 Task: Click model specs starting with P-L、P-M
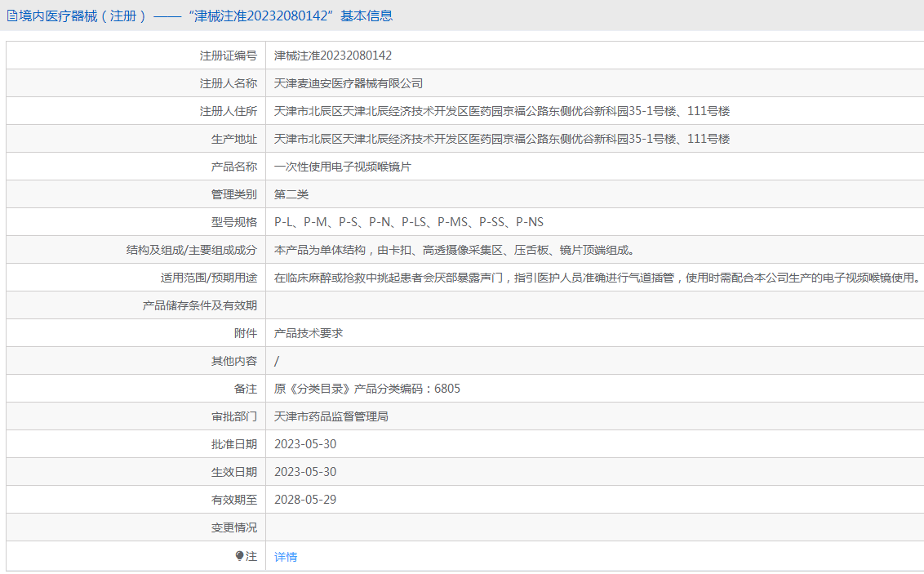click(x=408, y=222)
